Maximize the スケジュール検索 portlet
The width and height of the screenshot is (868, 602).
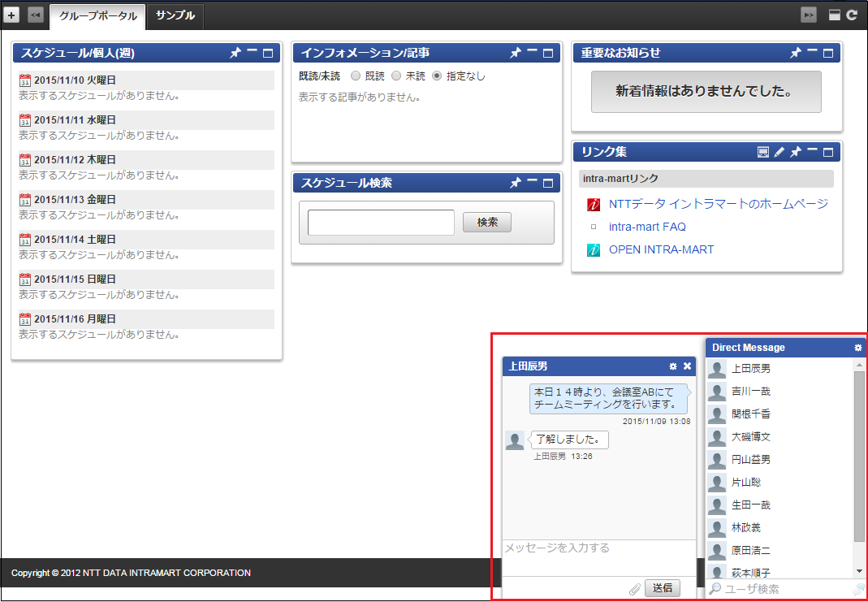coord(548,184)
